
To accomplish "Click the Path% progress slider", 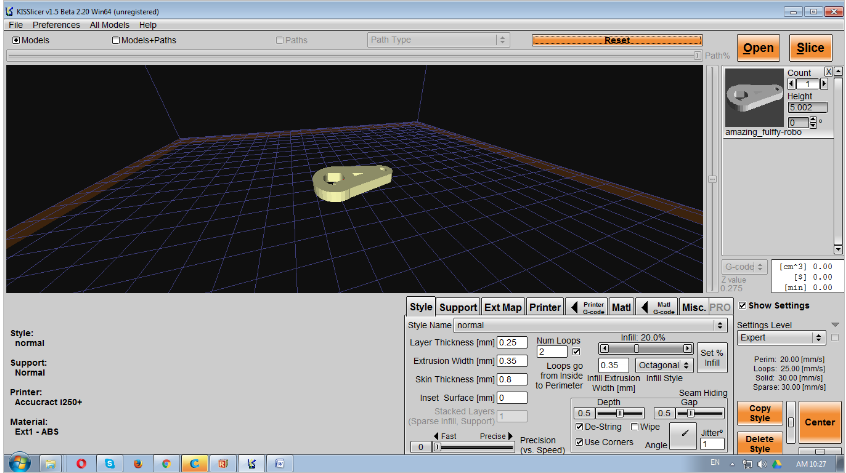I will 354,56.
